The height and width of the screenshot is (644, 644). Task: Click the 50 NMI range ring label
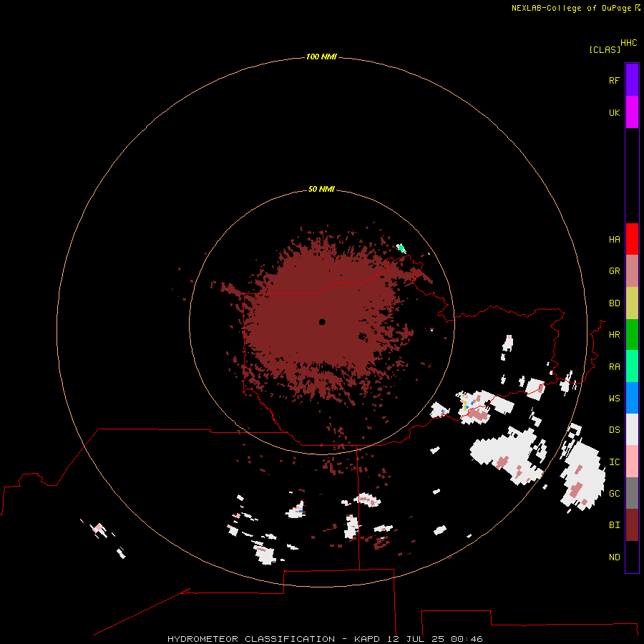(x=321, y=189)
